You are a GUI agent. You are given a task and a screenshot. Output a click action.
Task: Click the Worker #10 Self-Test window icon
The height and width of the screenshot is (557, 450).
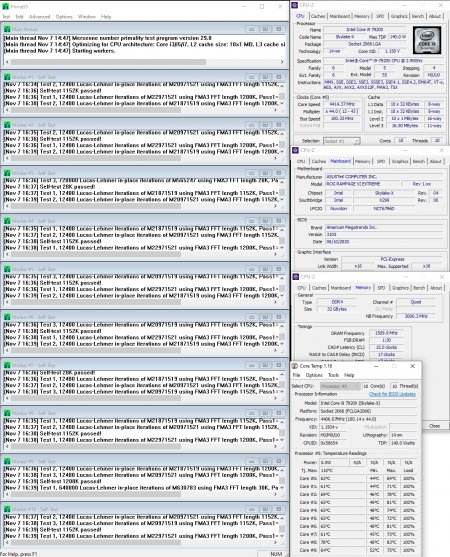[x=7, y=509]
